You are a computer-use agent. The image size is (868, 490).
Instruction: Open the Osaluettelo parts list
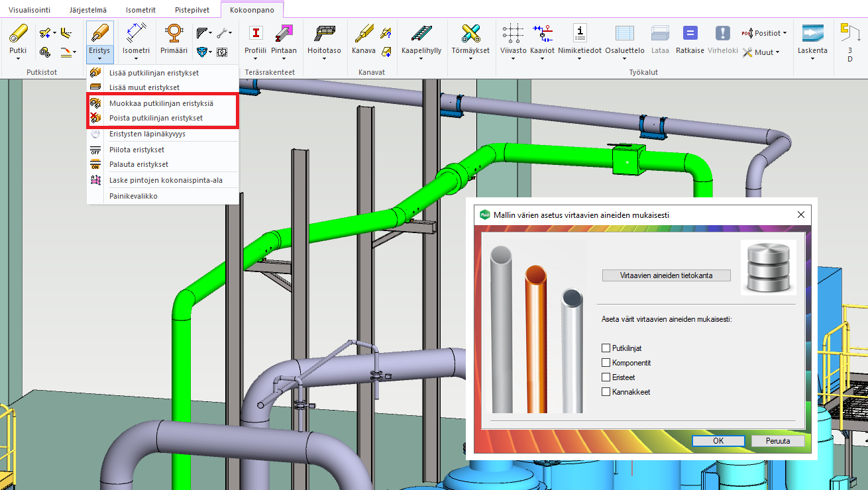tap(624, 34)
